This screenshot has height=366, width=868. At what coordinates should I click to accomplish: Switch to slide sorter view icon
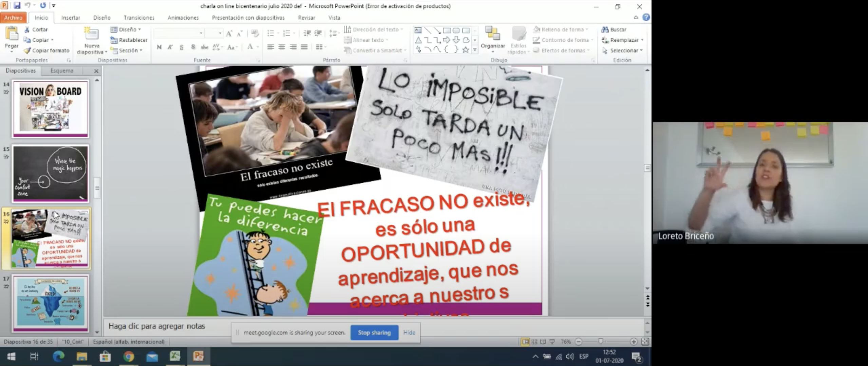click(534, 342)
